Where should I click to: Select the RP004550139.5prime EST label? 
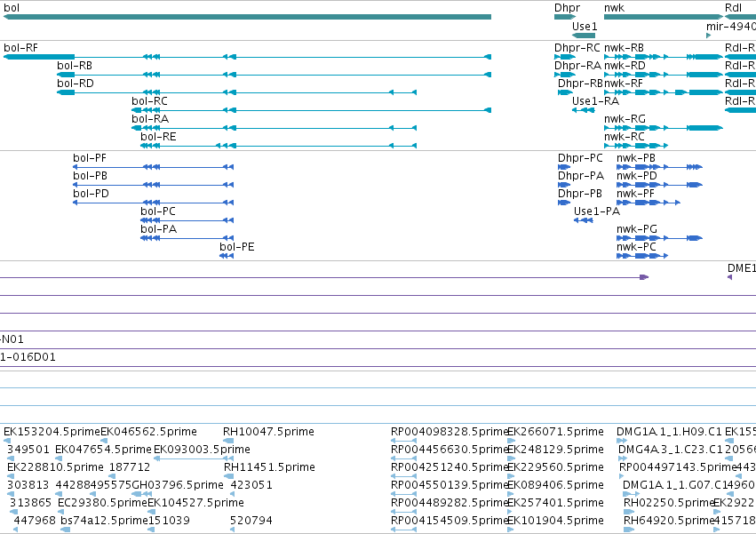coord(450,485)
